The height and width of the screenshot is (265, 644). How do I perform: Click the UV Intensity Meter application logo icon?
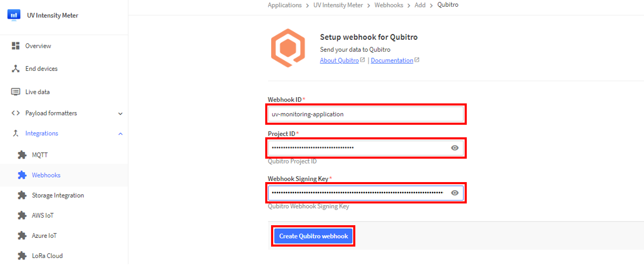14,15
